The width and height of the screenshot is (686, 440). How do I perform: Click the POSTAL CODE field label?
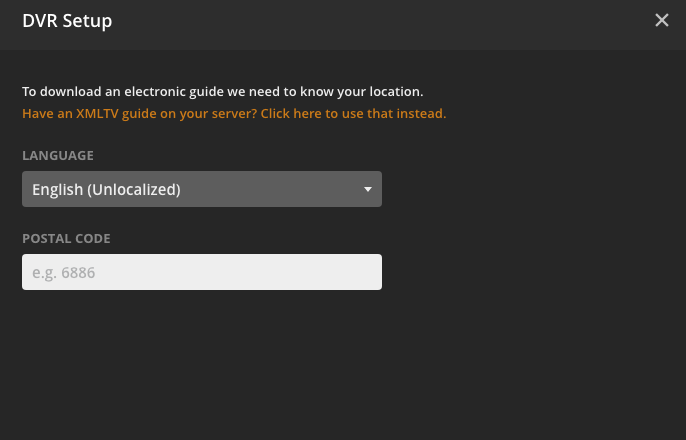tap(66, 239)
